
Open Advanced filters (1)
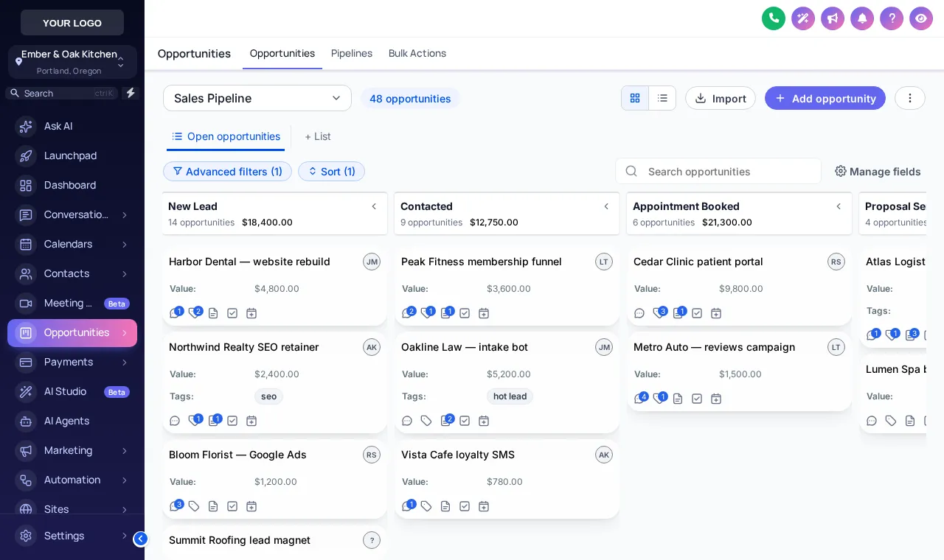227,172
